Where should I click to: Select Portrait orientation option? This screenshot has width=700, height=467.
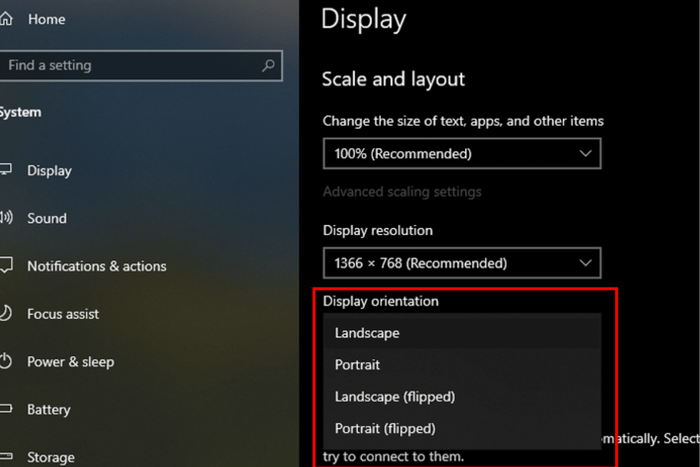click(462, 365)
